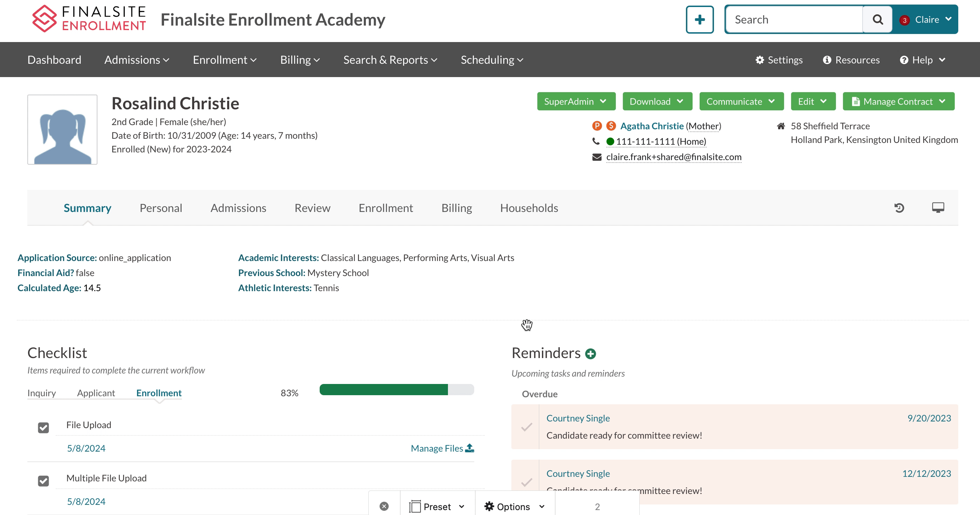
Task: Click the monitor display icon
Action: coord(938,208)
